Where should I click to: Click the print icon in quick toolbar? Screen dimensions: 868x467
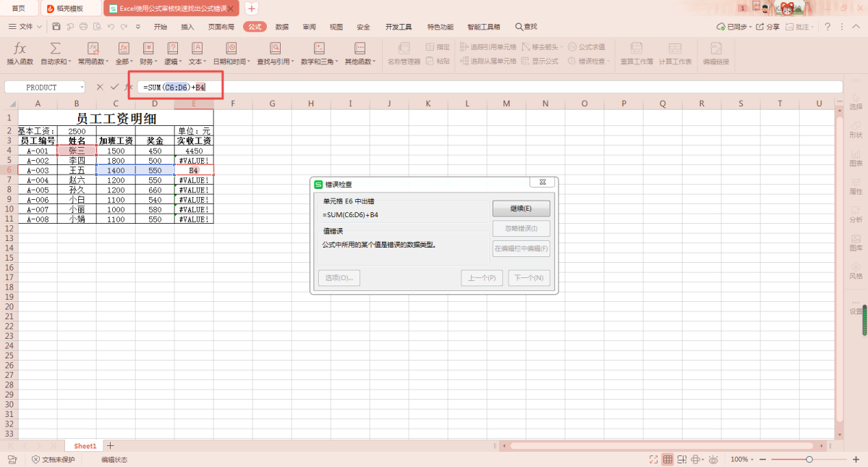(83, 27)
